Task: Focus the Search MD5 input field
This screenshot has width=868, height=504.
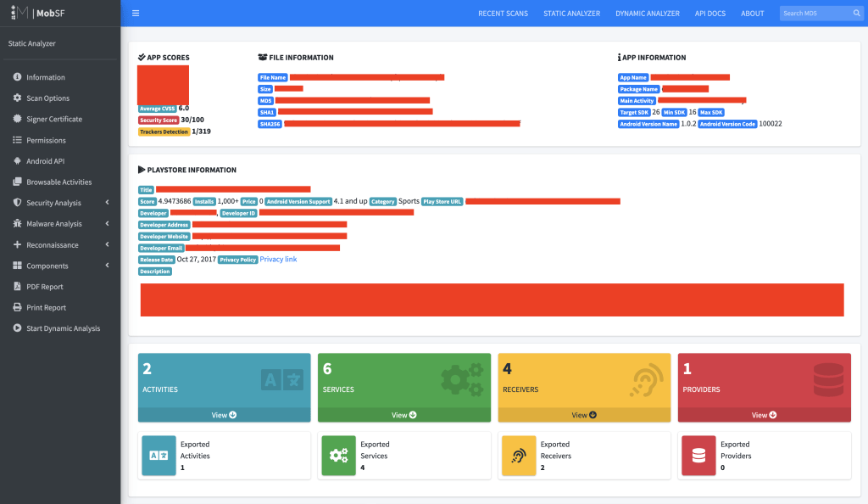Action: [814, 14]
